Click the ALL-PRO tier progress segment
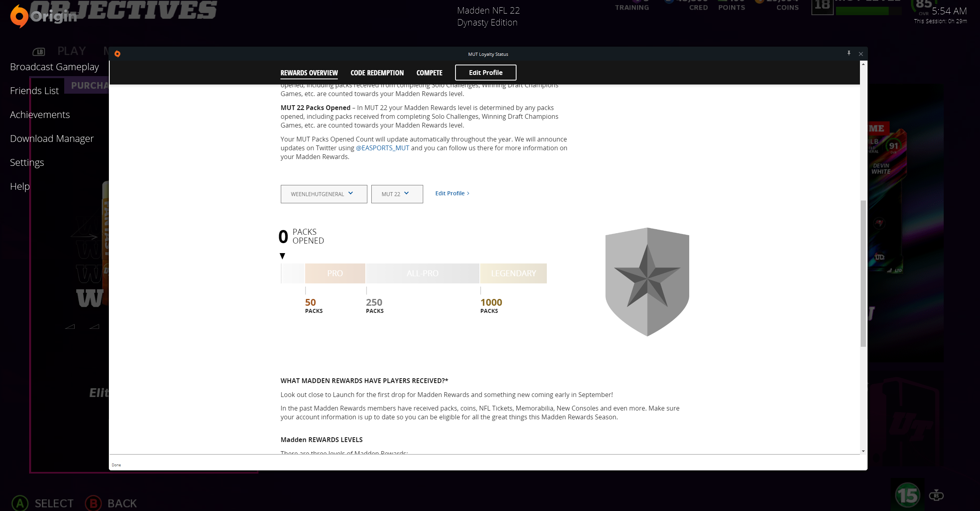 tap(423, 273)
